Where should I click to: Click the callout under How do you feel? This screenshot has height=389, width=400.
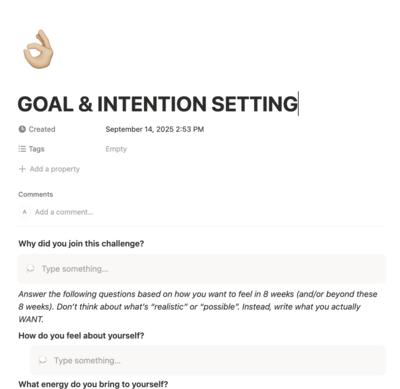click(x=208, y=360)
